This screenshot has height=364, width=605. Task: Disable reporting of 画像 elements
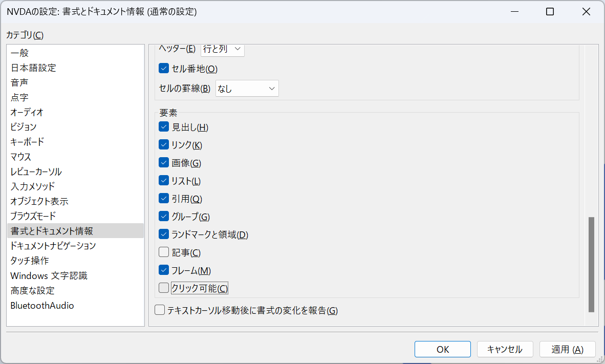point(163,162)
